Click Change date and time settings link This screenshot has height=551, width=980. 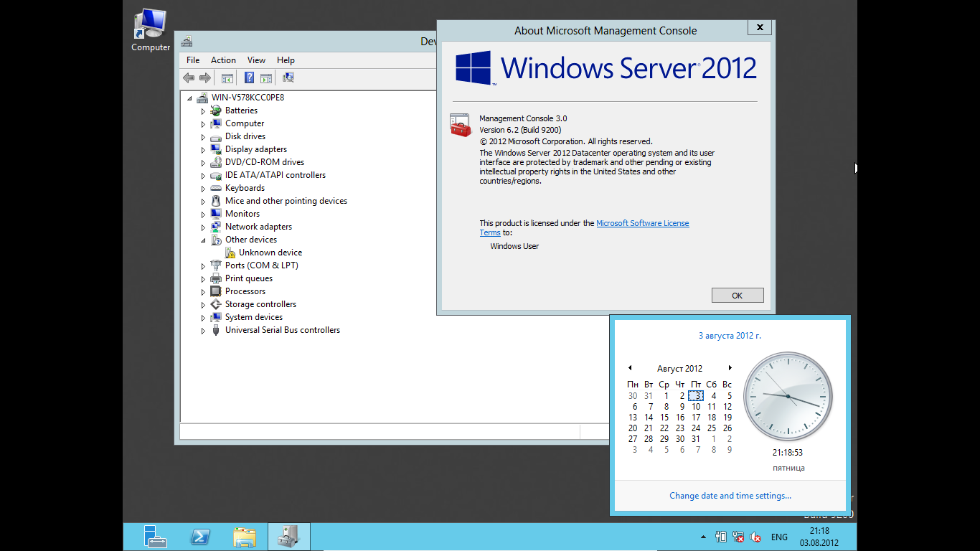pos(730,496)
